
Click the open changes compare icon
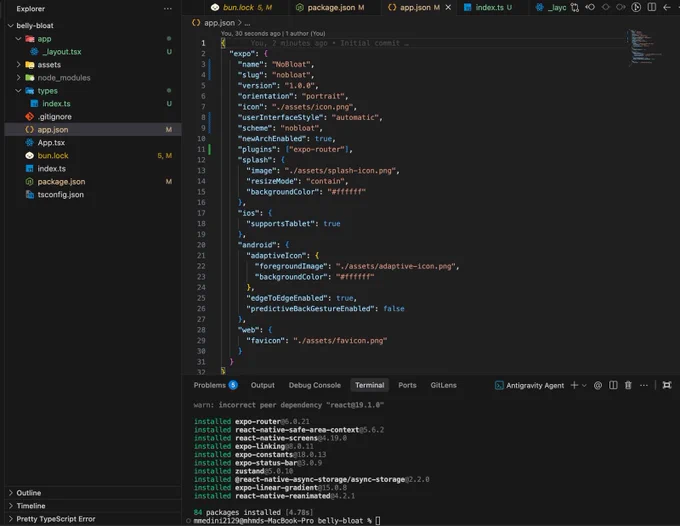pos(575,7)
